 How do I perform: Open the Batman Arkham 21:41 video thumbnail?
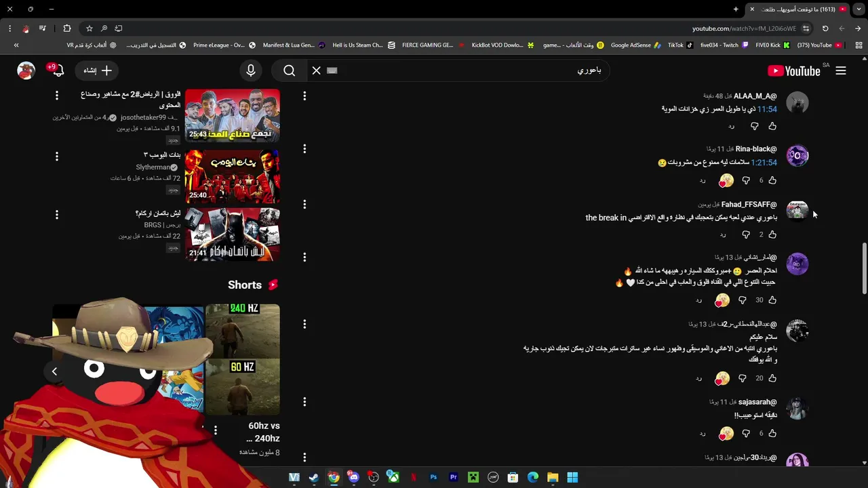(233, 234)
